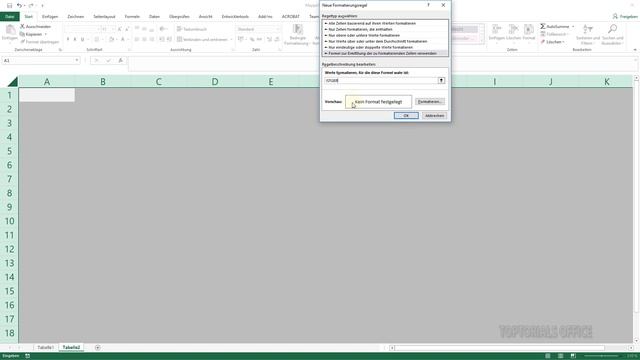This screenshot has height=360, width=640.
Task: Click Abbrechen in the dialog
Action: click(x=434, y=116)
